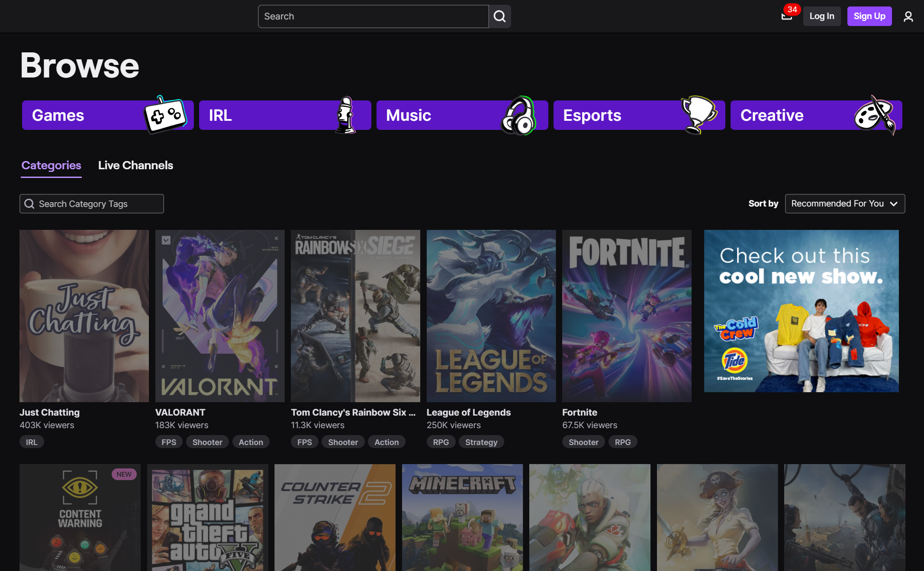Image resolution: width=924 pixels, height=571 pixels.
Task: Click the 183K viewers text
Action: click(182, 425)
